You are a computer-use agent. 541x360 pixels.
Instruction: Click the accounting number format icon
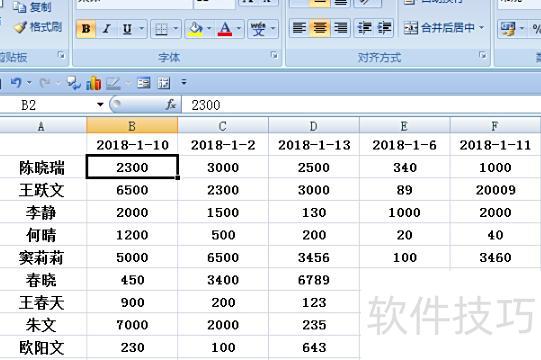[508, 29]
